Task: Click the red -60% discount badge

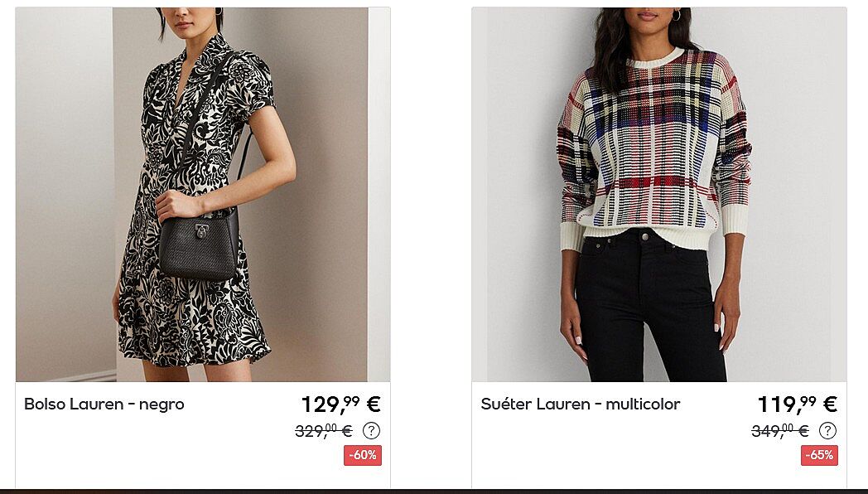Action: pos(363,455)
